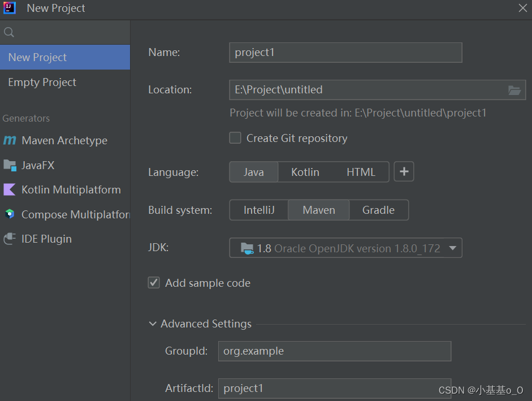Screen dimensions: 532x401
Task: Click the 'JDK:' label
Action: point(158,247)
